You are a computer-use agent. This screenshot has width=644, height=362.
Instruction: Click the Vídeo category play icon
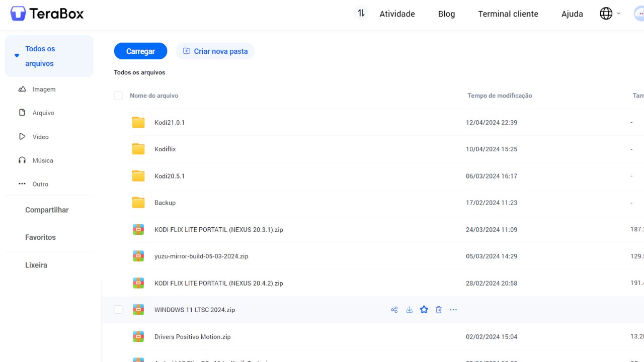(x=22, y=136)
